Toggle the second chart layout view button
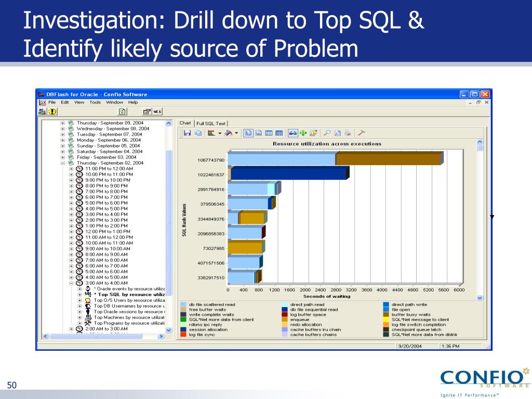The image size is (532, 399). pyautogui.click(x=259, y=133)
